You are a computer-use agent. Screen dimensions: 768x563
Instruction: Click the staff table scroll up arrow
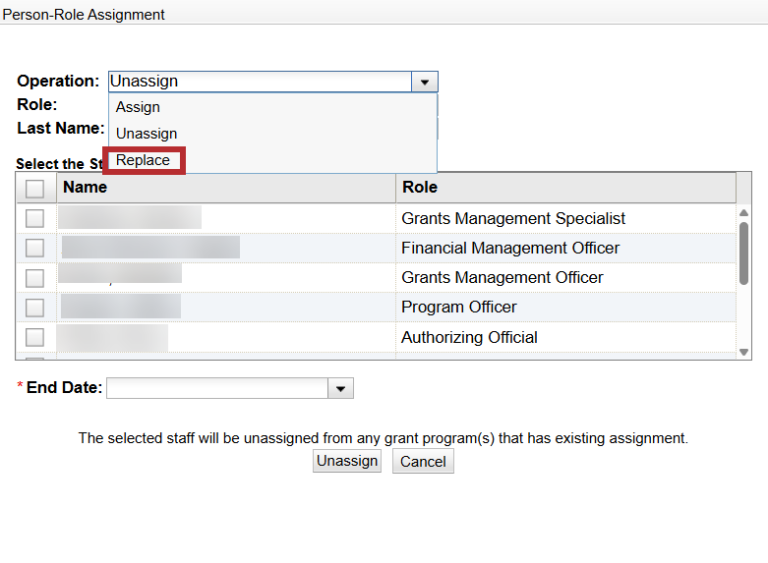(743, 212)
